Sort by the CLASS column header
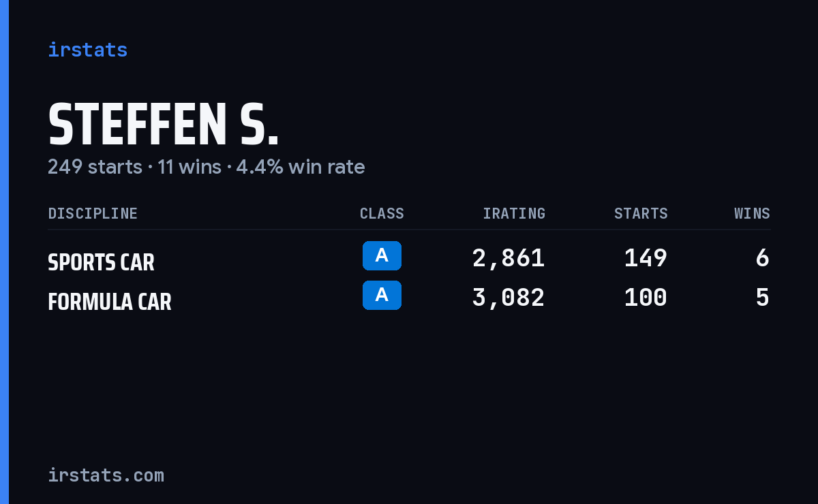The width and height of the screenshot is (818, 504). 382,213
